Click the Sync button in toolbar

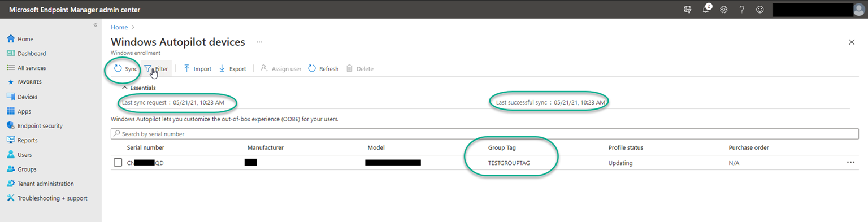point(125,69)
